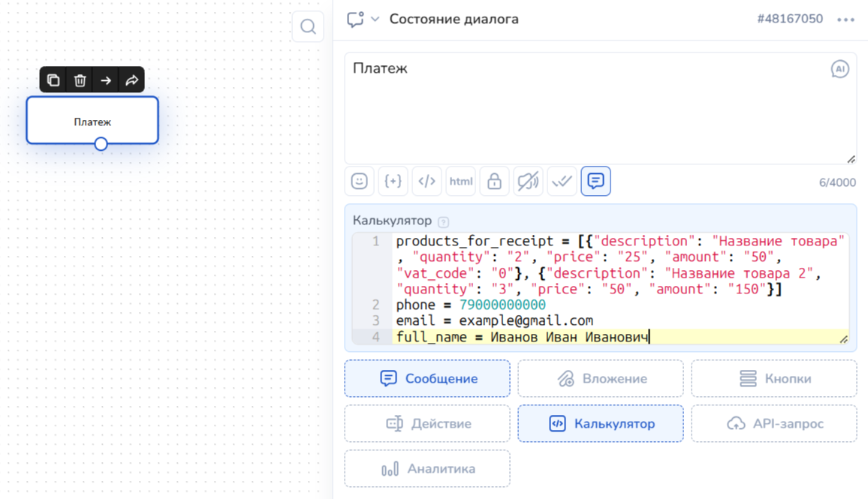The height and width of the screenshot is (499, 868).
Task: Delete the block using trash icon
Action: [80, 80]
